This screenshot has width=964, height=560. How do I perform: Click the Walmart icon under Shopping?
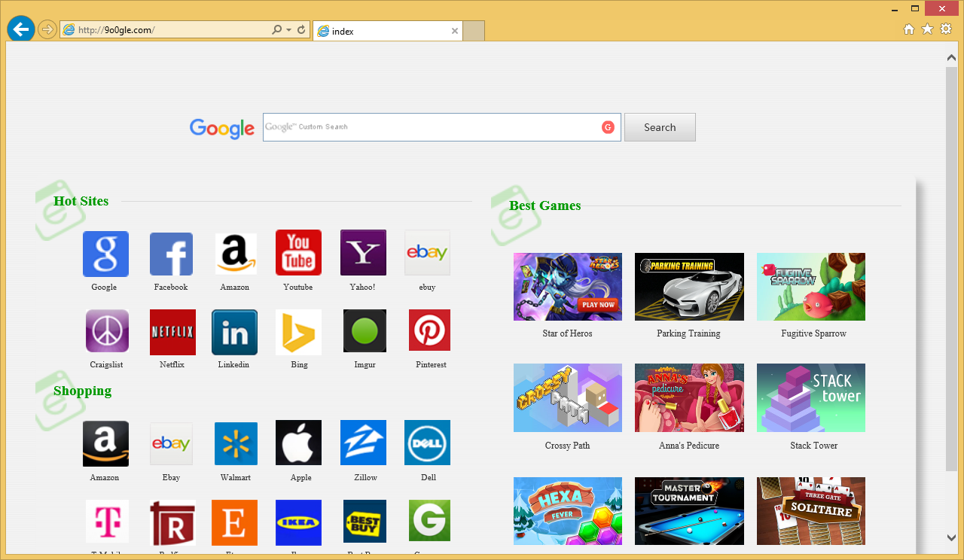[x=236, y=443]
